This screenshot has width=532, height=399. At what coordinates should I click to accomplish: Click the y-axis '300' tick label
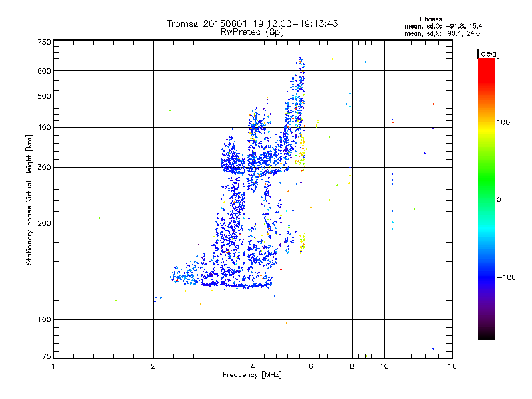point(44,167)
